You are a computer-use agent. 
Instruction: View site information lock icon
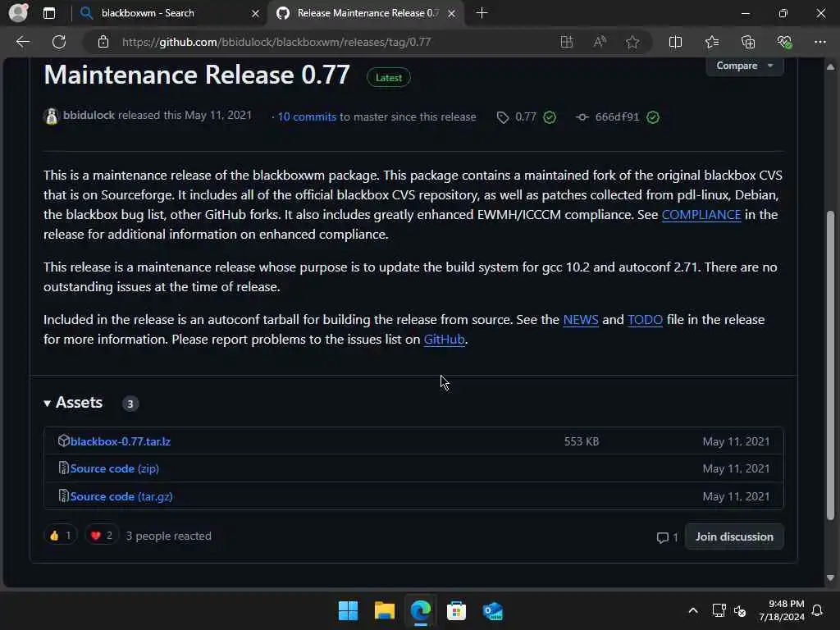click(x=103, y=42)
